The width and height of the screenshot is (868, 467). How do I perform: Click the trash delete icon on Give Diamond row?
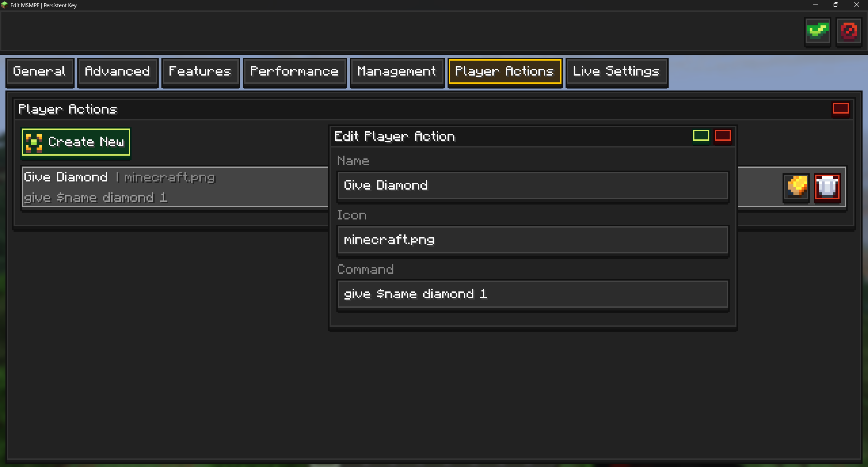pyautogui.click(x=827, y=186)
